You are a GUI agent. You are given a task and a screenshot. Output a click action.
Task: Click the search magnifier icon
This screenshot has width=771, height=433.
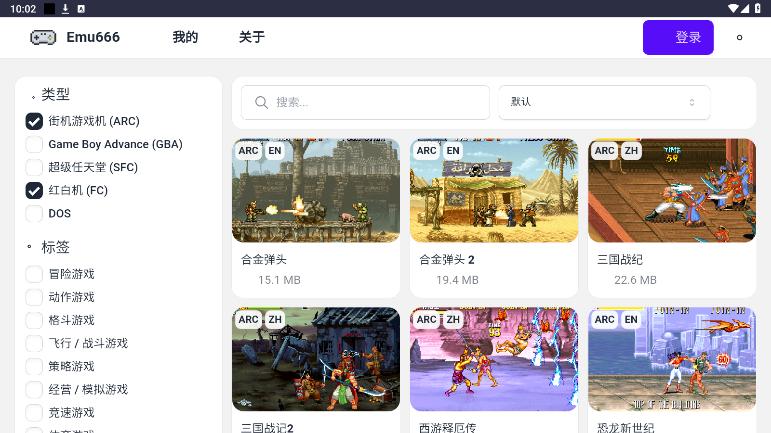pos(261,102)
